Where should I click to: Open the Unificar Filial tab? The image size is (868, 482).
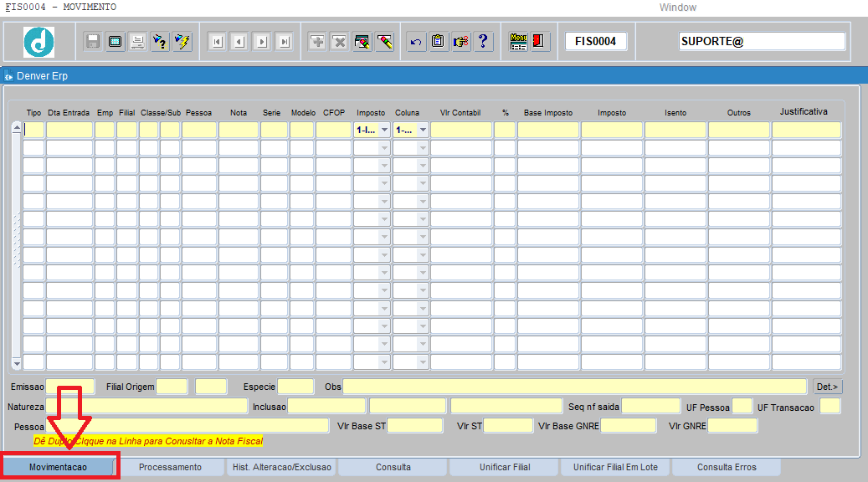tap(505, 467)
